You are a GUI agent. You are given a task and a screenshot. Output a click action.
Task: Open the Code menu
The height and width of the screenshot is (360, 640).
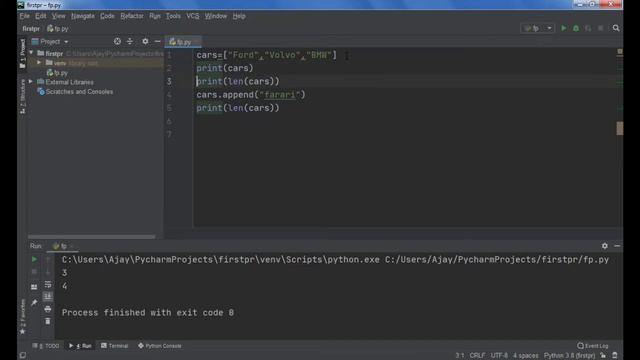(x=107, y=16)
